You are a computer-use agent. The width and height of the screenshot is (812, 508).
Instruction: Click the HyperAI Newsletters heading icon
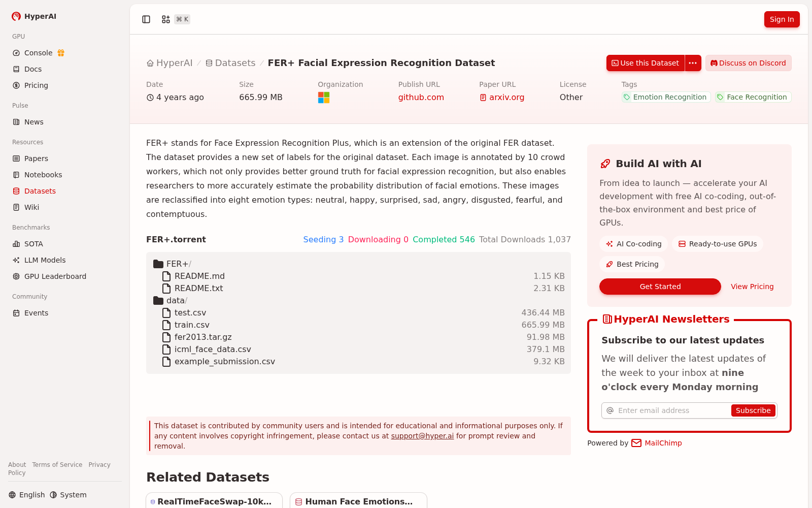click(607, 319)
